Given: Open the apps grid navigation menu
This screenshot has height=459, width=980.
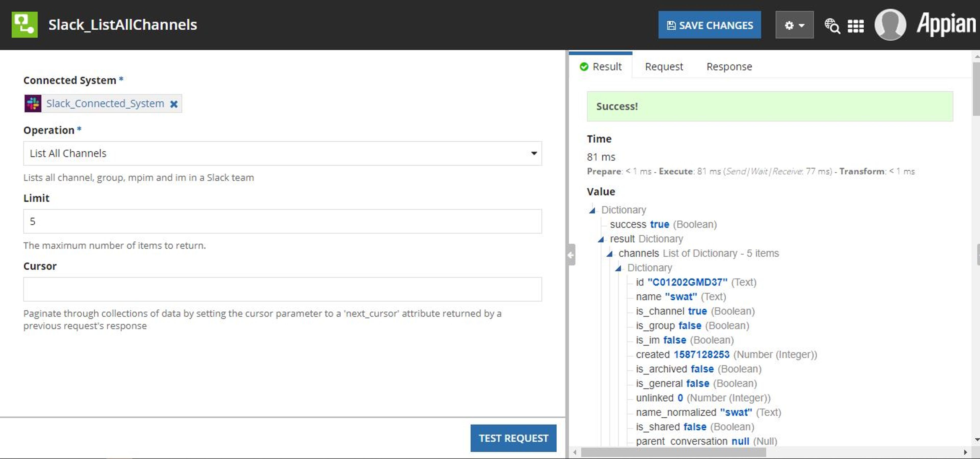Looking at the screenshot, I should point(856,26).
